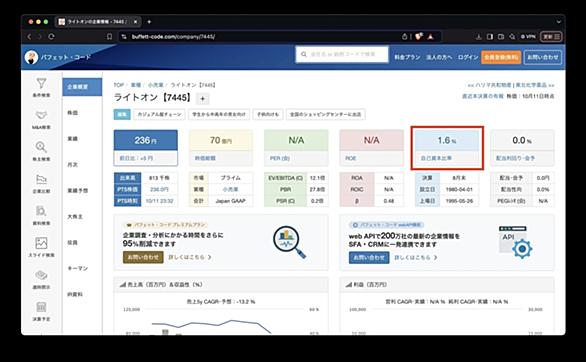Close the ライトオン browser tab
This screenshot has width=586, height=362.
[x=135, y=22]
